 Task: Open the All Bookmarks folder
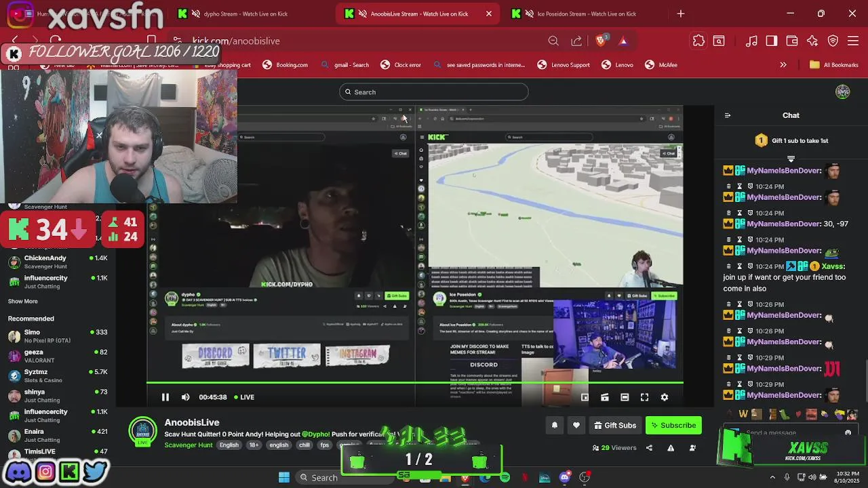[833, 65]
